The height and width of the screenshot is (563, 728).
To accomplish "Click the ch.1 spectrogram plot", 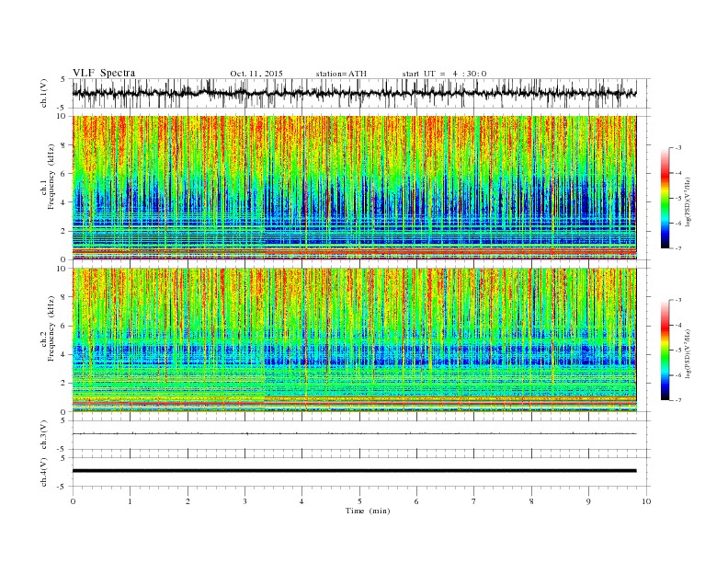I will (x=354, y=188).
